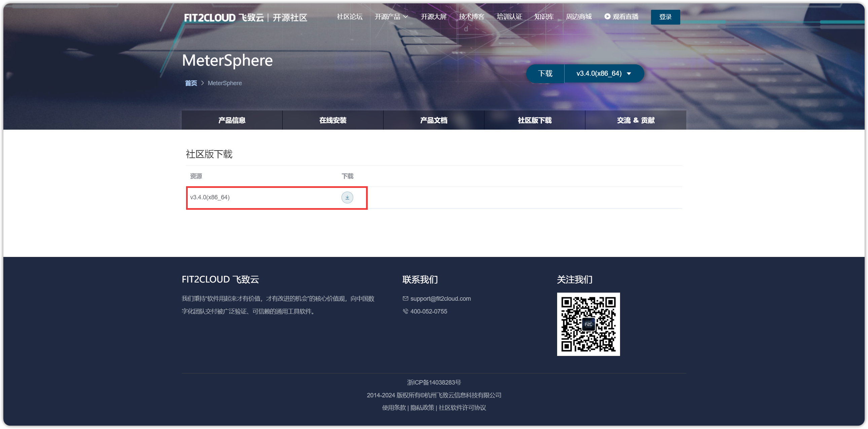Click the 首页 breadcrumb link
Screen dimensions: 868x429
coord(191,83)
